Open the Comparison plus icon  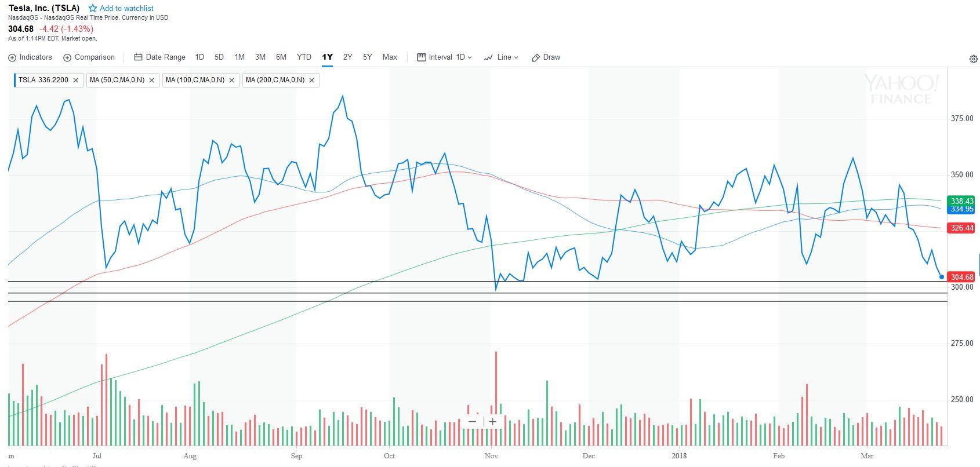67,57
